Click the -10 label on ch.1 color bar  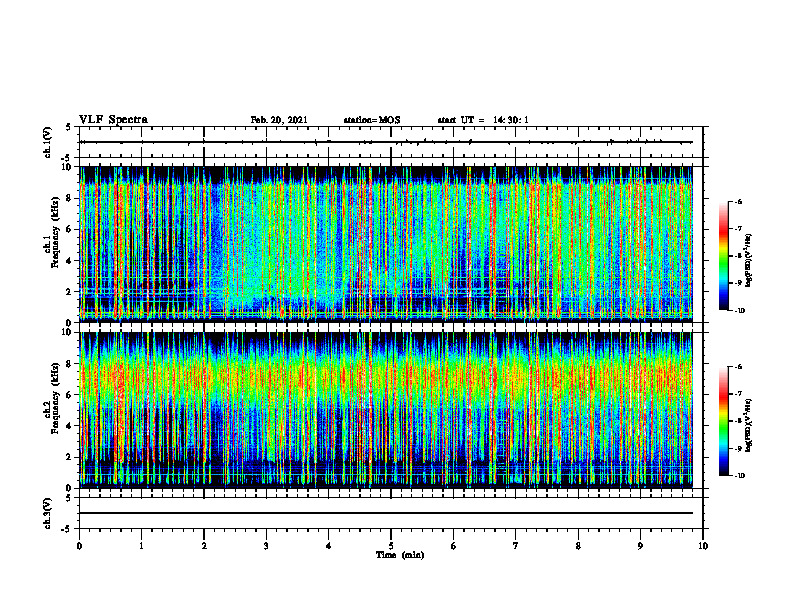coord(739,311)
